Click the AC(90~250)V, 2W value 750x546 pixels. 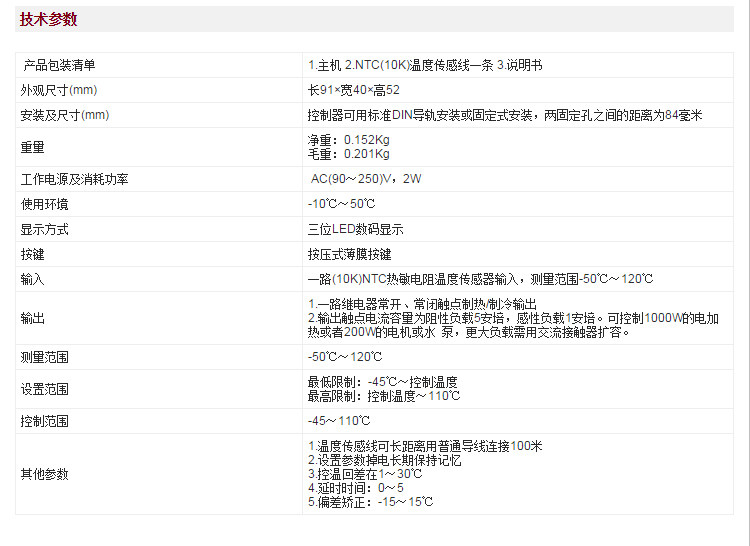(367, 179)
